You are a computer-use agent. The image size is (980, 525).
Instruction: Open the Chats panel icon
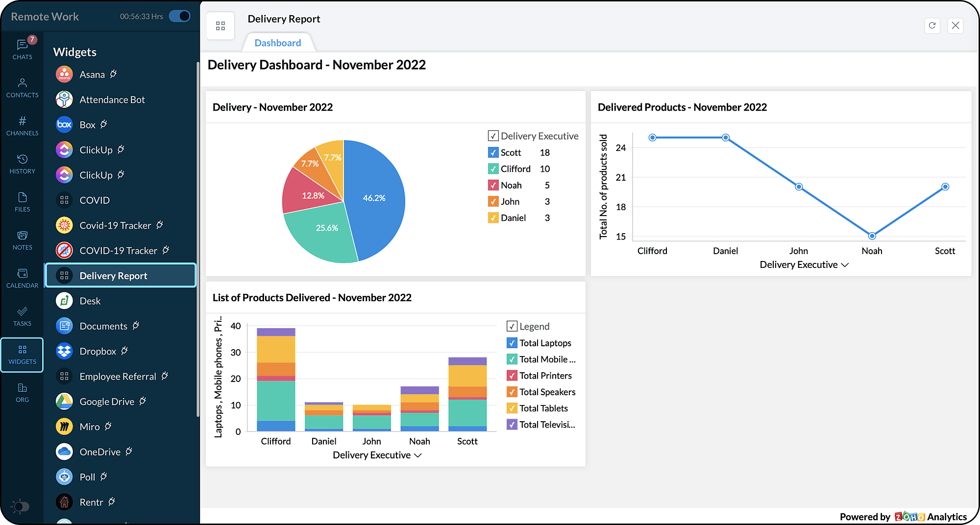(22, 49)
